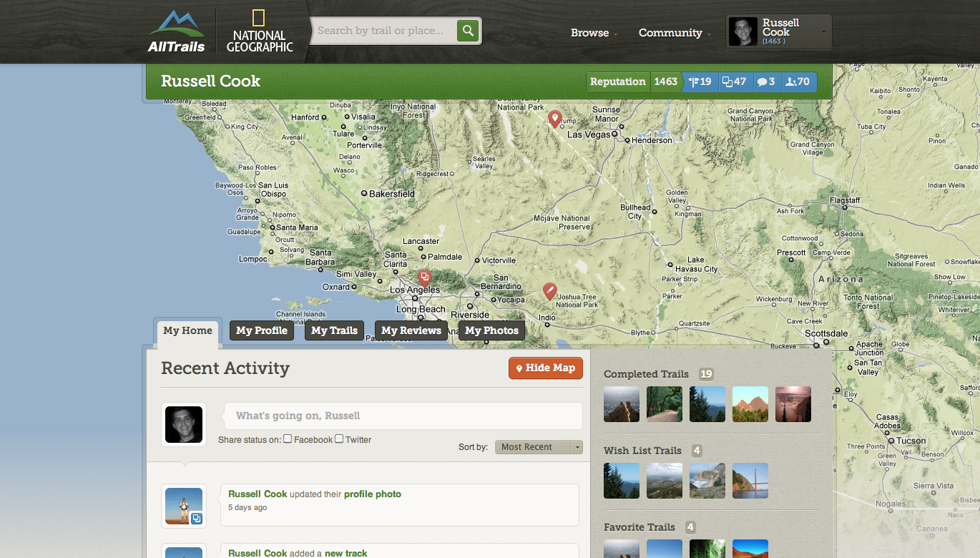Open the Sort by Most Recent dropdown

point(539,447)
